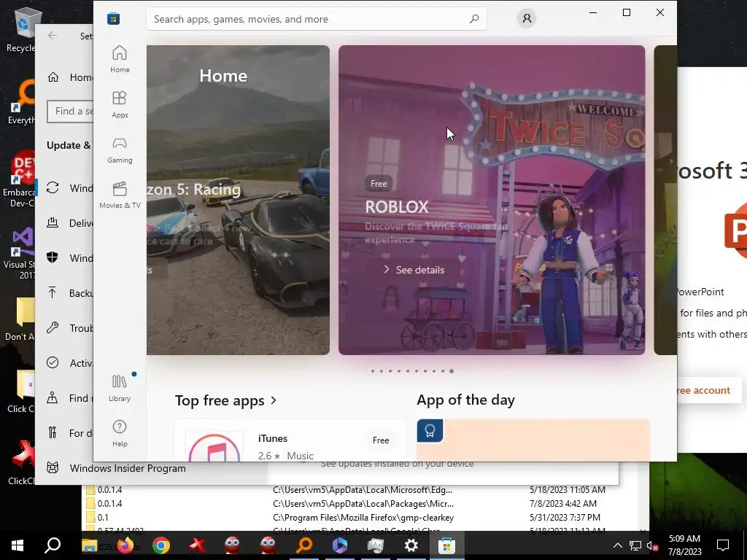
Task: Open the ROBLOX featured banner card
Action: tap(492, 200)
